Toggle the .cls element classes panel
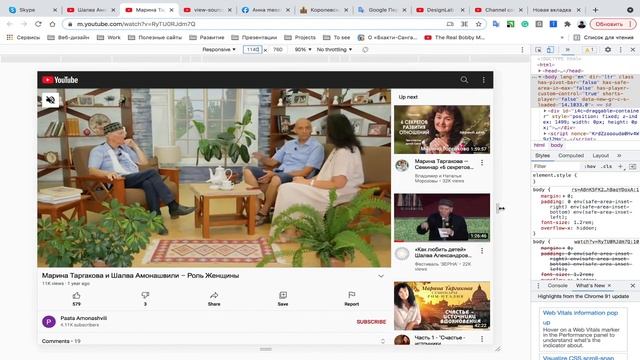 pyautogui.click(x=607, y=167)
